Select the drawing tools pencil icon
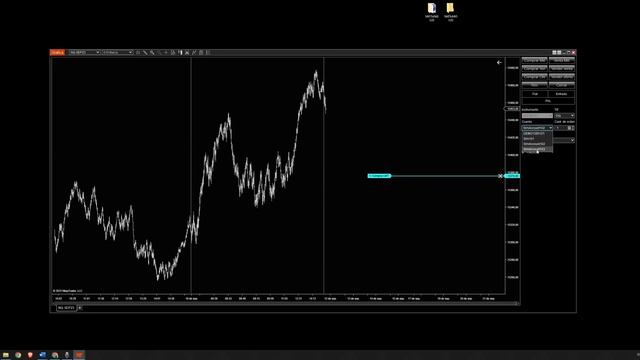The image size is (640, 360). pos(145,52)
